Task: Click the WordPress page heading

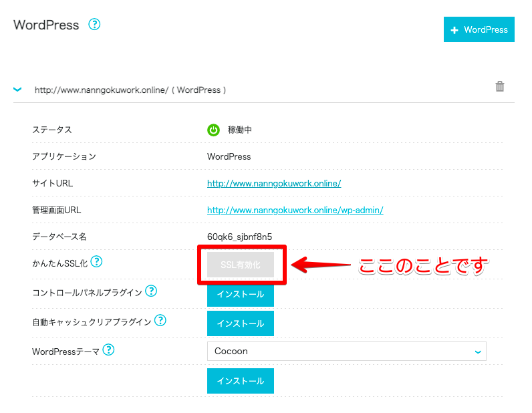Action: (46, 25)
